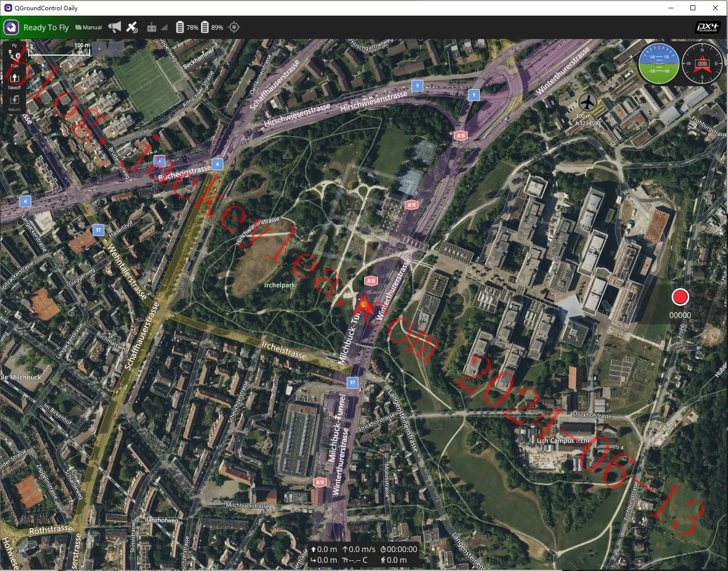Expand the 89% battery status
This screenshot has height=571, width=728.
212,27
